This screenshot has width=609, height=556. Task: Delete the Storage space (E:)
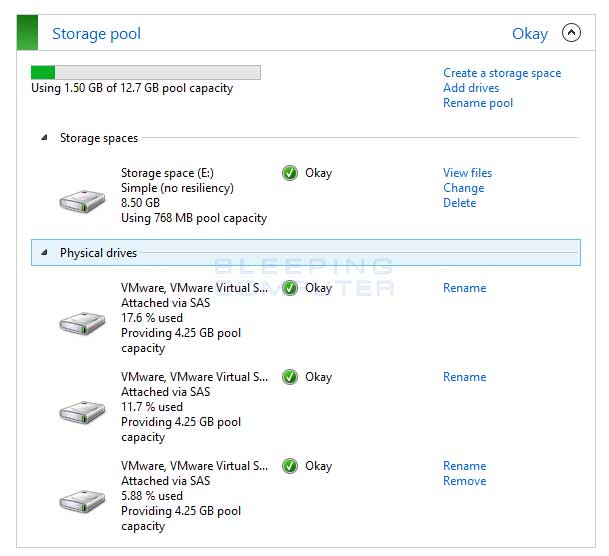click(x=459, y=203)
